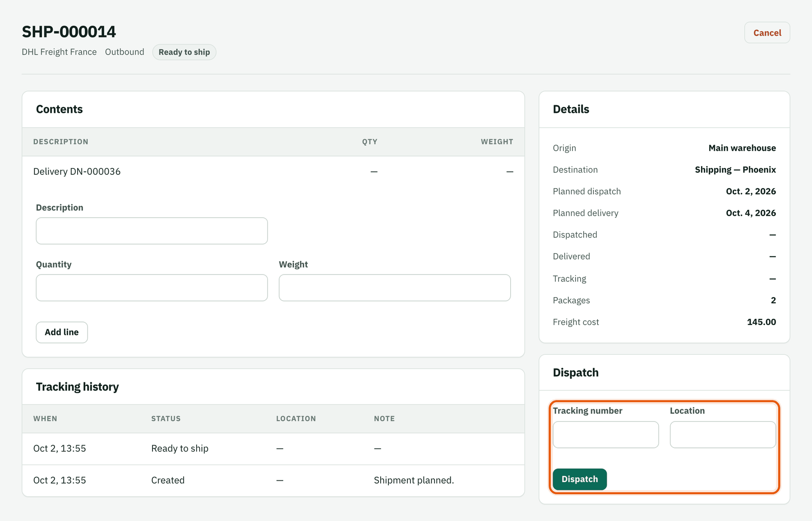The image size is (812, 521).
Task: Click the Add line button
Action: pyautogui.click(x=62, y=332)
